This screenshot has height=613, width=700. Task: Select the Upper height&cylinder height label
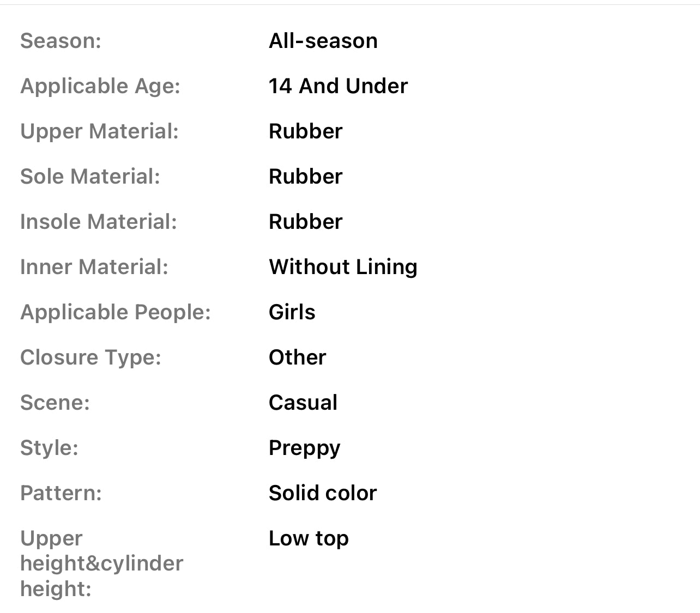[x=102, y=563]
